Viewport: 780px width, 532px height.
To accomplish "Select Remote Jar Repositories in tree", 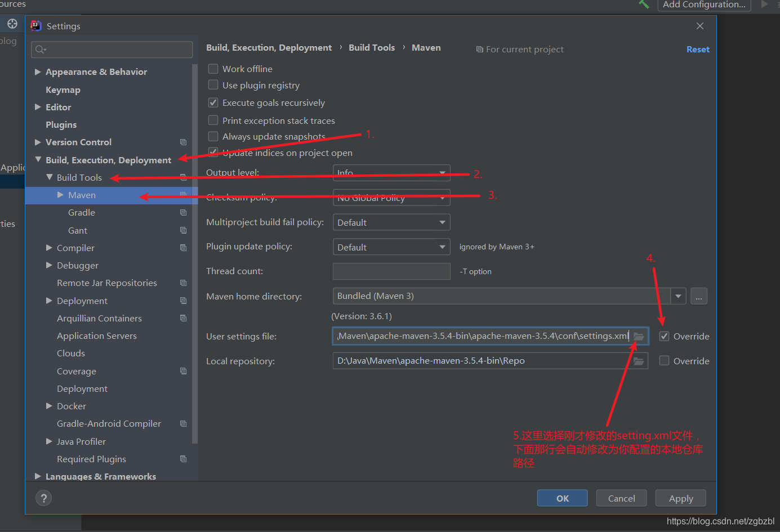I will point(107,283).
